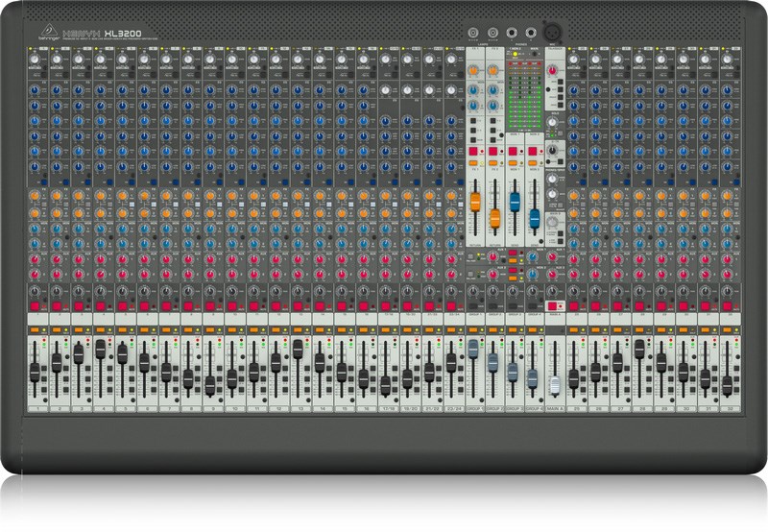Click the channel 32 gain knob at top
This screenshot has height=532, width=768.
click(727, 60)
